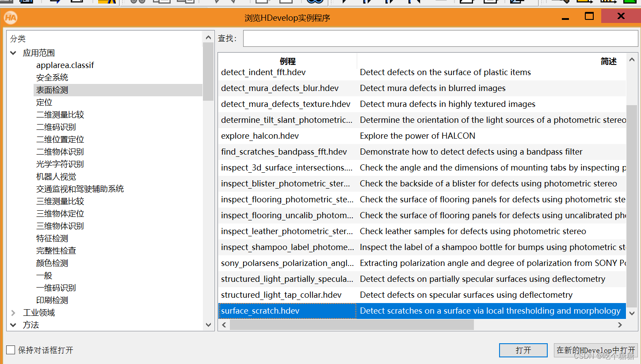Select 机器人视觉 category
The image size is (641, 364).
coord(56,177)
